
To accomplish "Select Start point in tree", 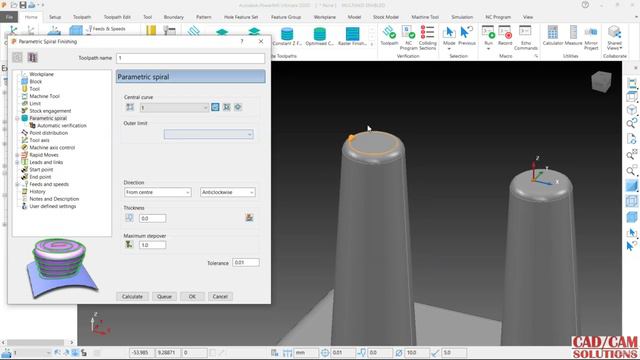I will [x=41, y=169].
